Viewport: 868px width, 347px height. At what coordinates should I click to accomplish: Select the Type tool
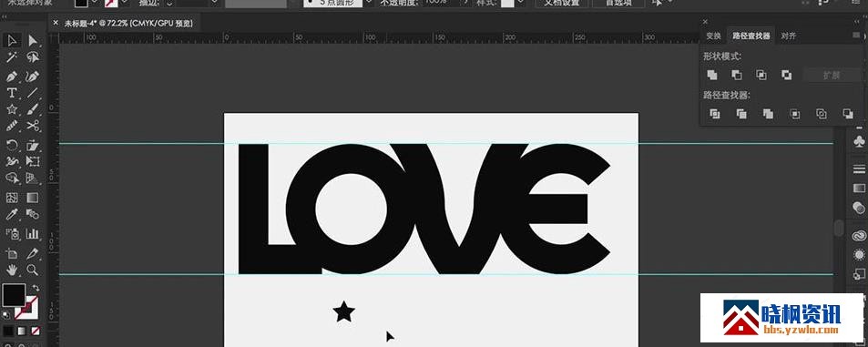click(12, 92)
